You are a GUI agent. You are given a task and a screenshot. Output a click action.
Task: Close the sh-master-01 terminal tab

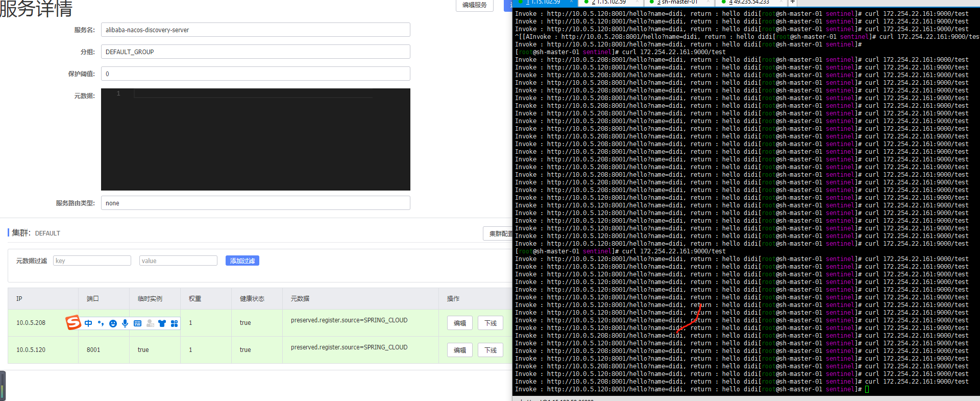click(709, 2)
